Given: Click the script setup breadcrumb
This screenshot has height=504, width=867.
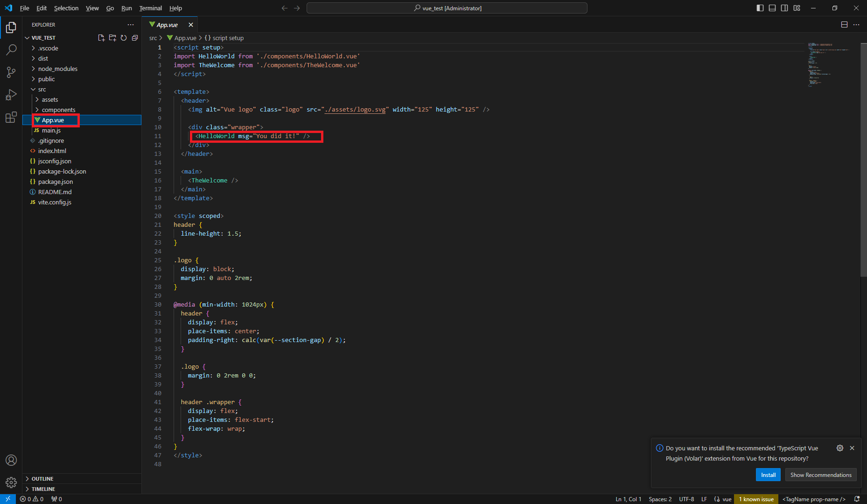Looking at the screenshot, I should point(224,38).
